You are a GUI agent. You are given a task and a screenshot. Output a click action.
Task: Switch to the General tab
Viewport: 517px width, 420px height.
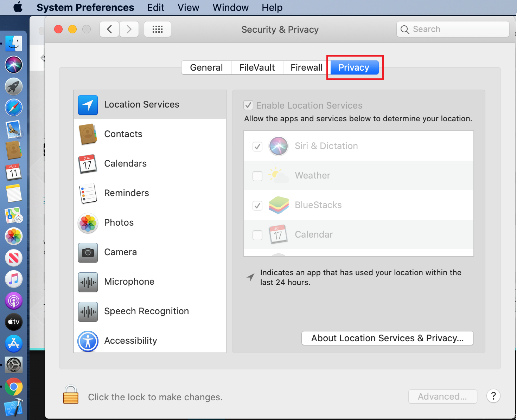[206, 67]
